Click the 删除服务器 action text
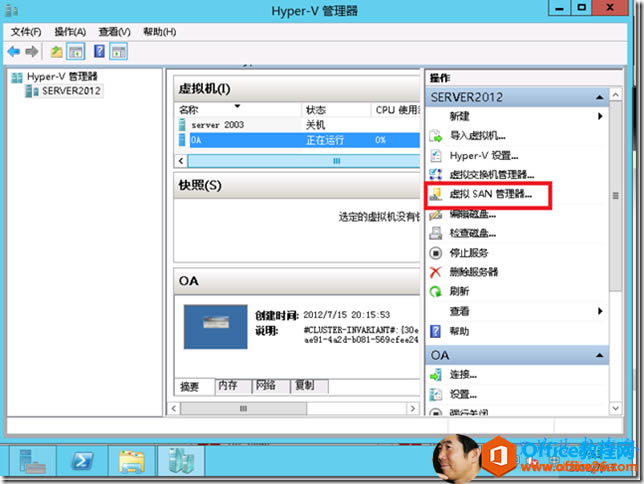 (474, 272)
